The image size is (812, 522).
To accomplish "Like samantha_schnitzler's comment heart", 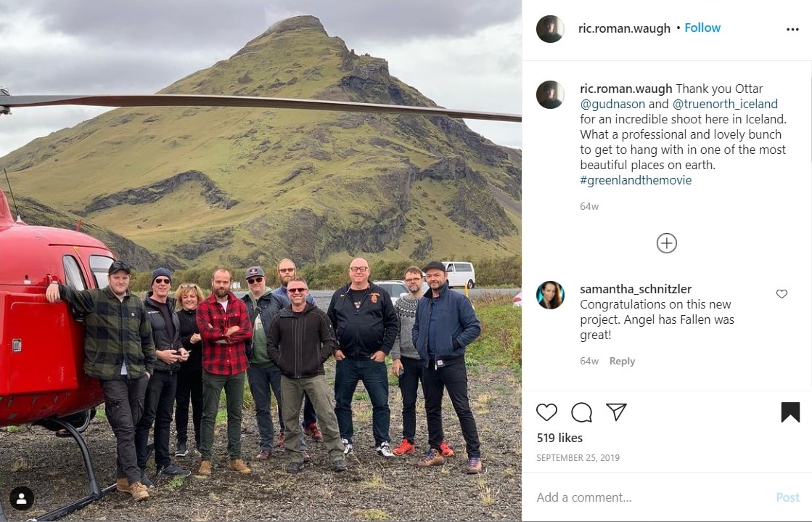I will pos(782,294).
